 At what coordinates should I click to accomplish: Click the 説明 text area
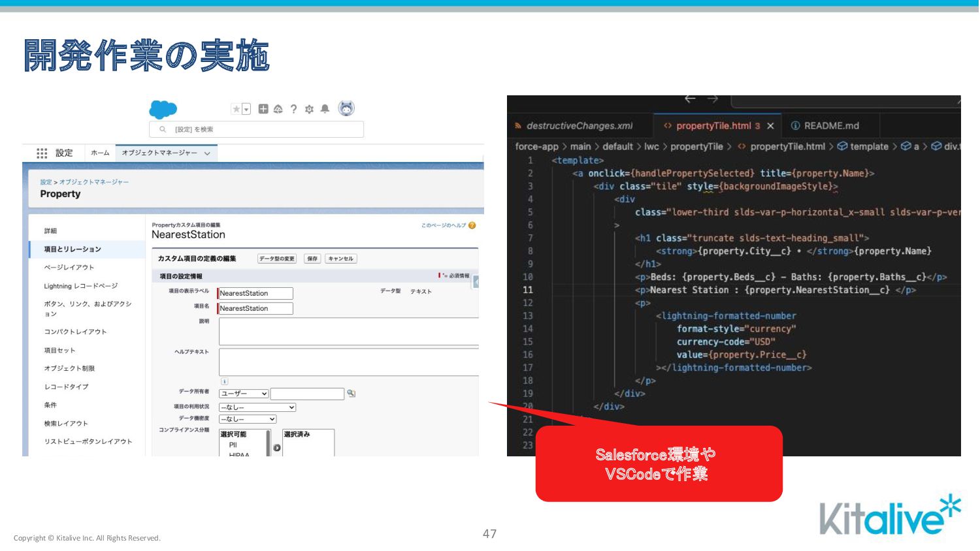point(349,332)
